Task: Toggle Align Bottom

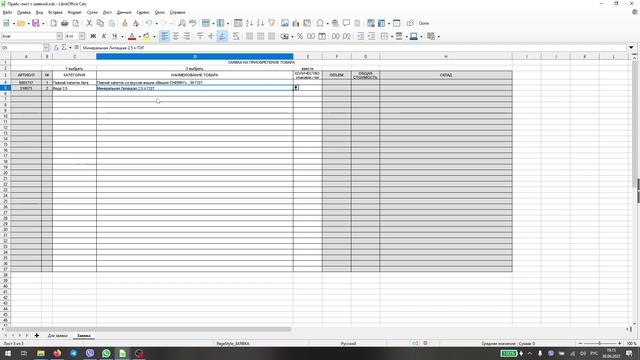Action: tap(222, 36)
